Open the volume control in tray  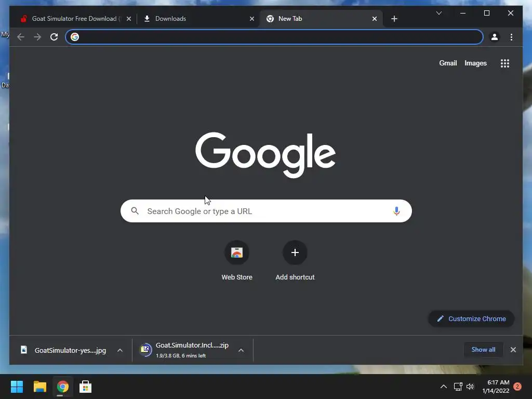pyautogui.click(x=470, y=387)
